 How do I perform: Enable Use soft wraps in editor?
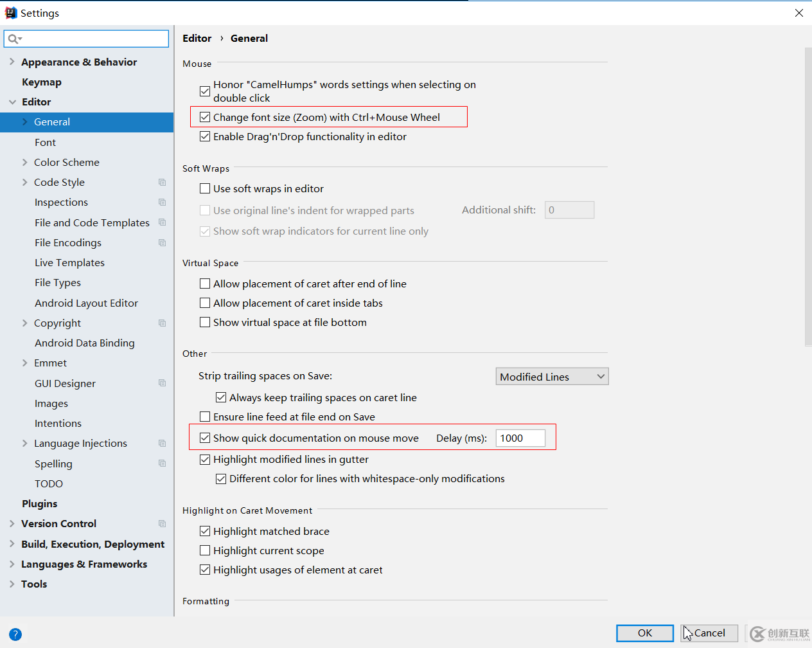205,188
